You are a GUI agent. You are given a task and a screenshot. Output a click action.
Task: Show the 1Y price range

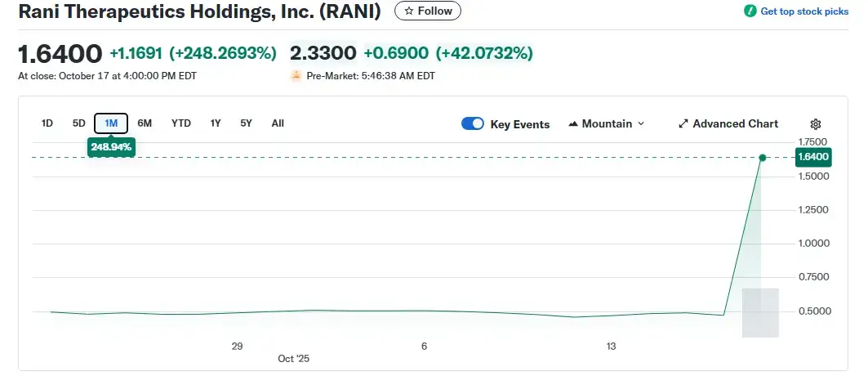click(x=216, y=123)
